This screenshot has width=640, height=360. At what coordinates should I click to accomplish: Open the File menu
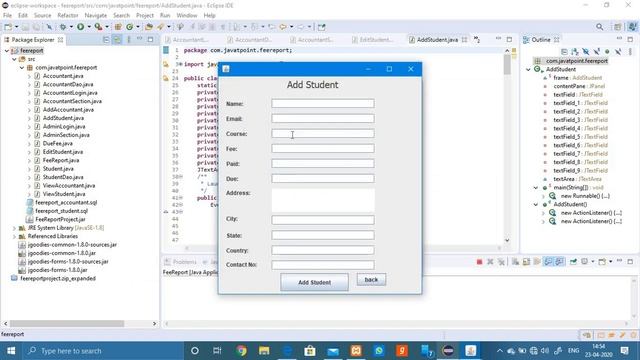[x=7, y=15]
